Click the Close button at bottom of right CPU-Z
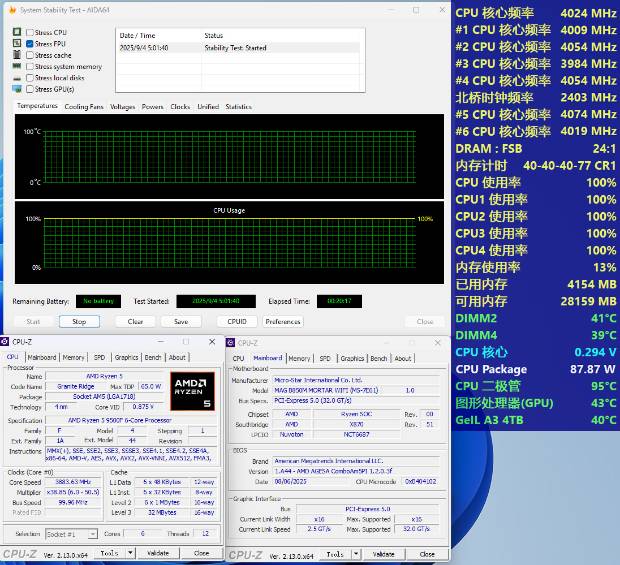 pos(427,554)
